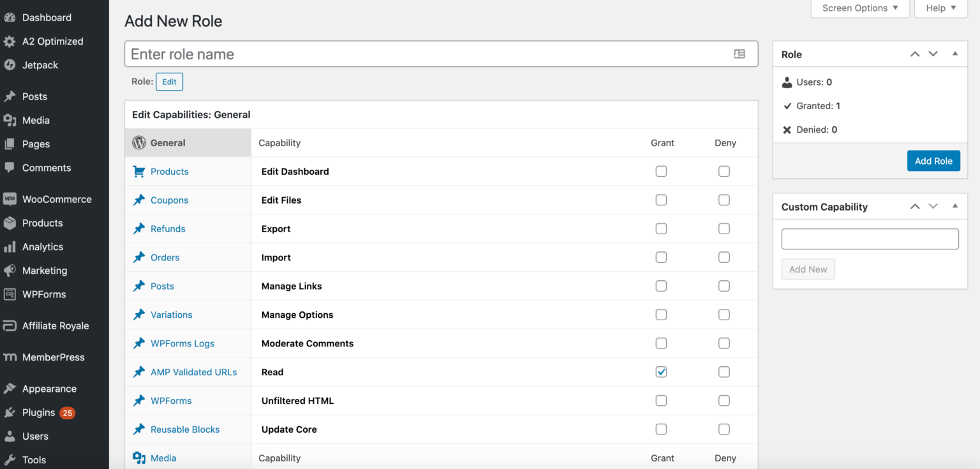The width and height of the screenshot is (980, 469).
Task: Collapse the Role panel
Action: (955, 54)
